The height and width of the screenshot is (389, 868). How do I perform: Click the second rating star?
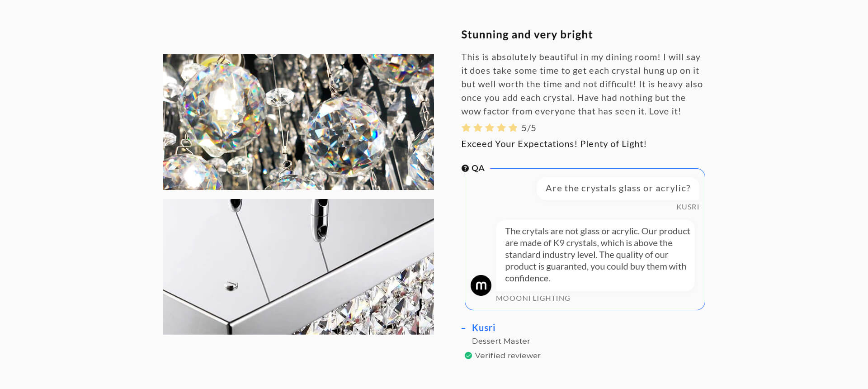coord(478,128)
